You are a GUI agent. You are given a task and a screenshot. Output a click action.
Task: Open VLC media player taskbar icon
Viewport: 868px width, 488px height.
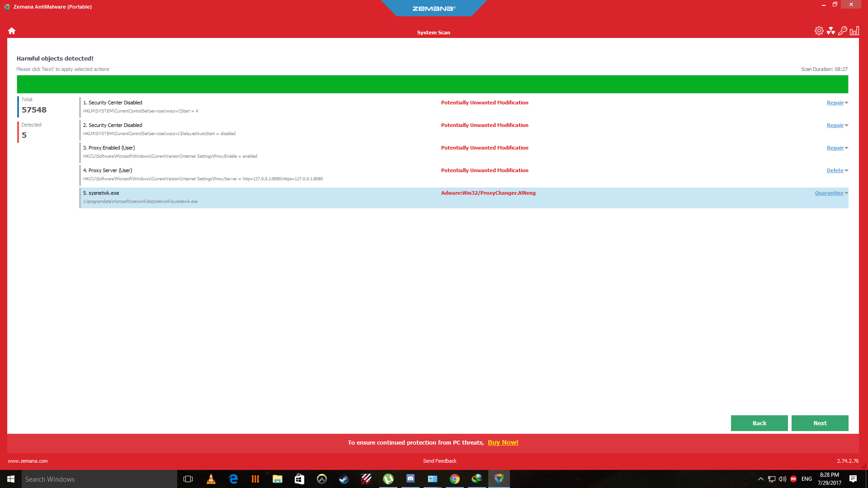pos(211,479)
